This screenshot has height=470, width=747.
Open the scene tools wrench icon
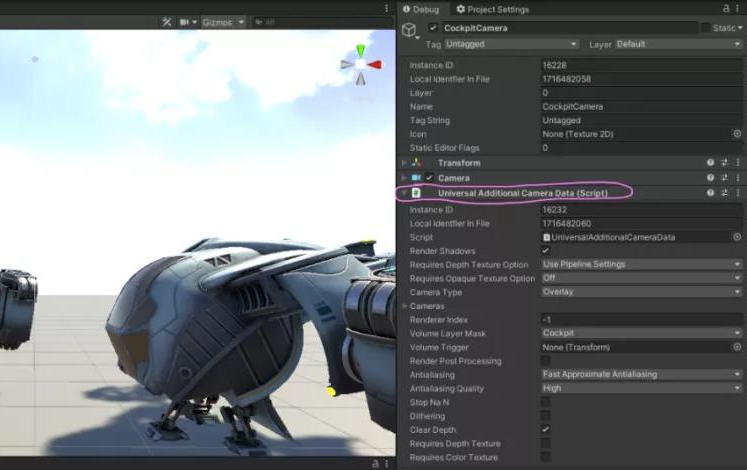tap(166, 22)
